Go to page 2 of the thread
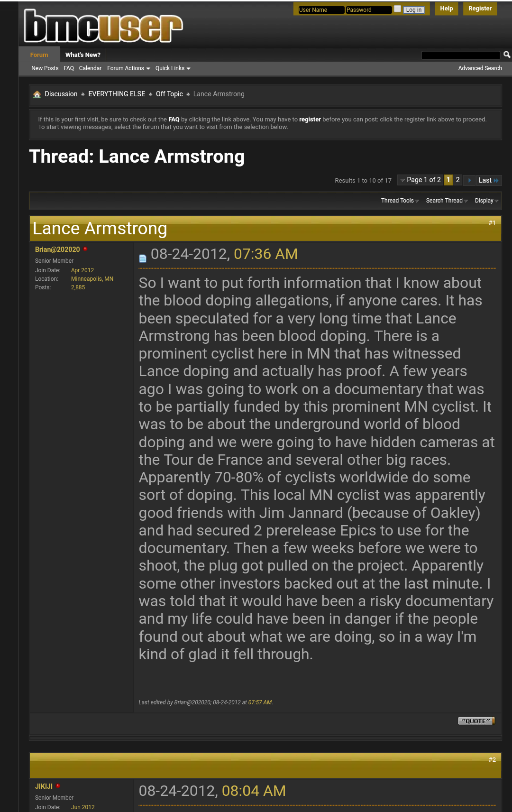 (x=457, y=180)
